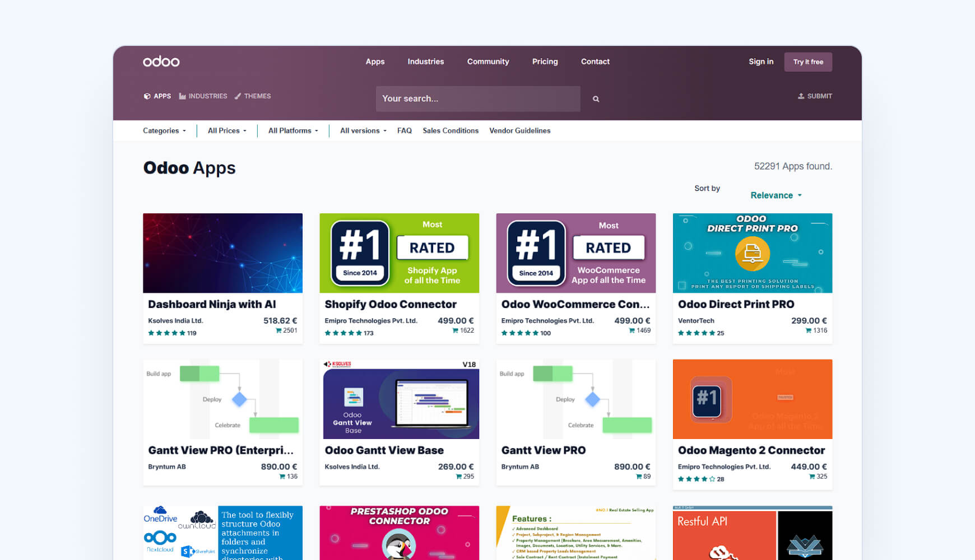The image size is (975, 560).
Task: Click the Odoo Direct Print PRO stars
Action: (x=697, y=333)
